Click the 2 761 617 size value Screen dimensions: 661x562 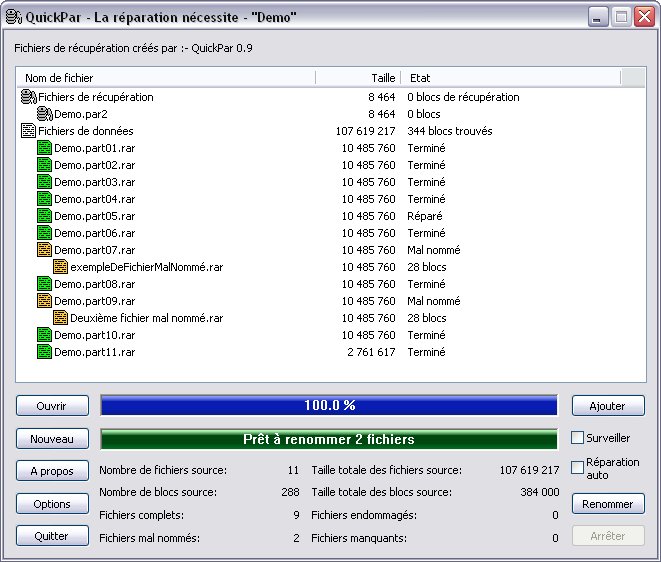(x=371, y=352)
